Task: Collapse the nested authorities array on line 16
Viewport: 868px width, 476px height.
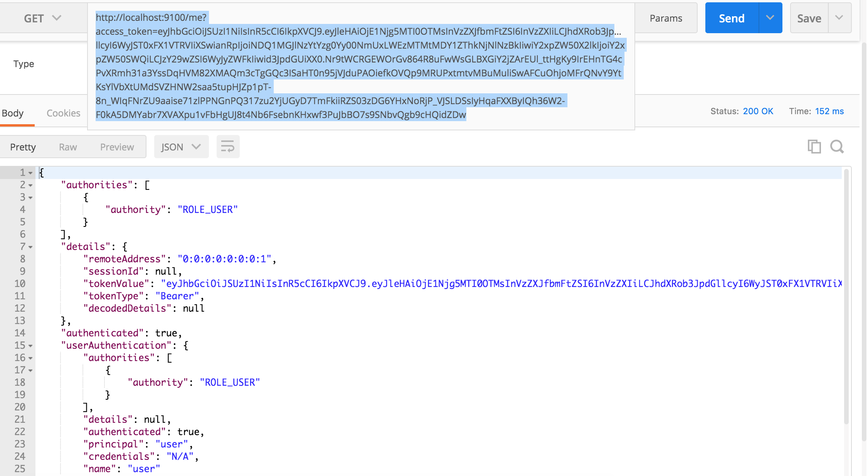Action: coord(30,358)
